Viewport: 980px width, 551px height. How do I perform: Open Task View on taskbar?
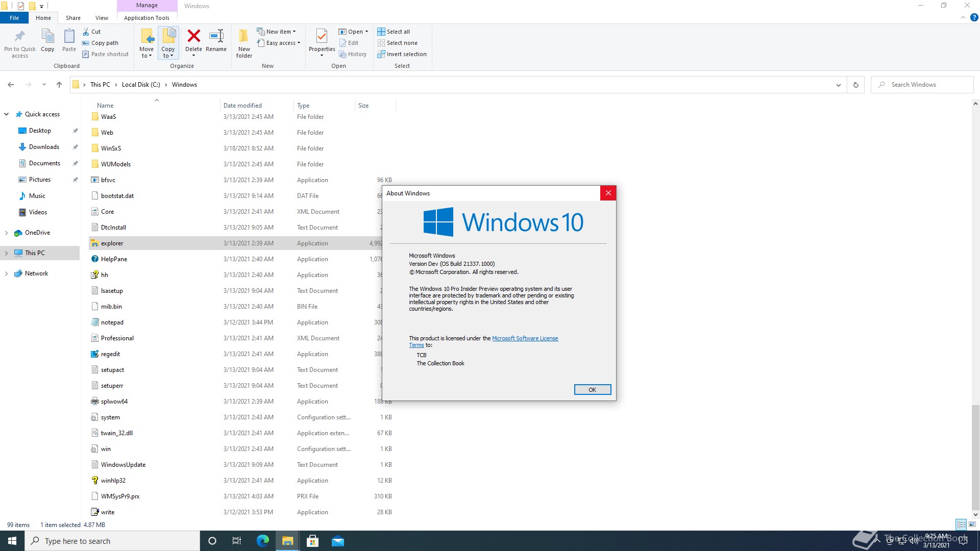(237, 541)
